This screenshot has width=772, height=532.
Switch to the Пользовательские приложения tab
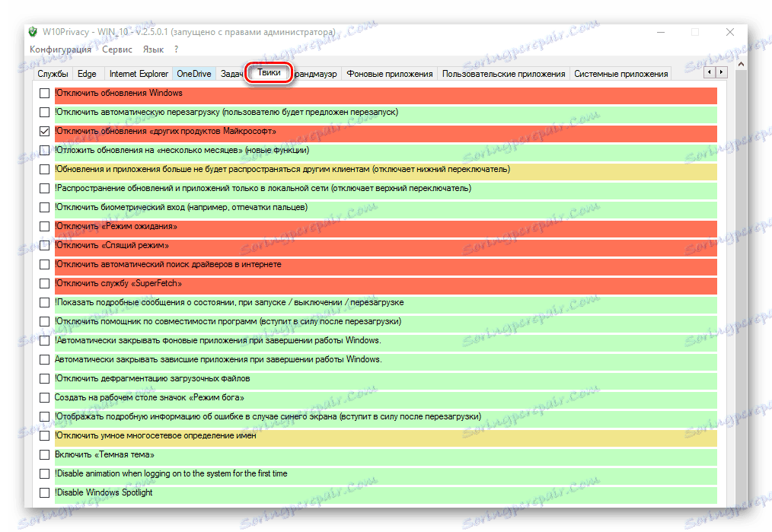click(504, 74)
